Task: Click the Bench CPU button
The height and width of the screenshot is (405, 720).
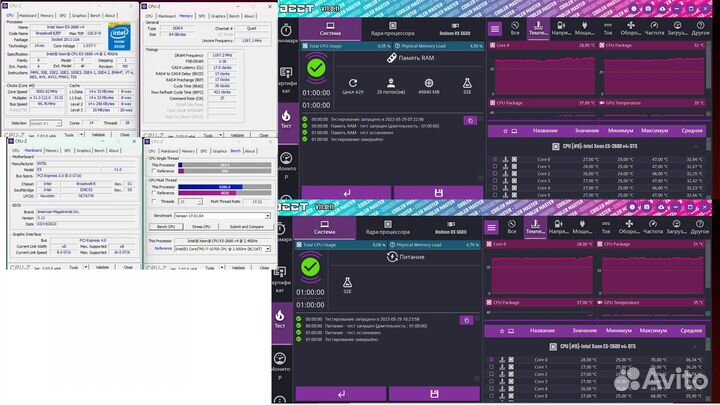Action: [166, 227]
